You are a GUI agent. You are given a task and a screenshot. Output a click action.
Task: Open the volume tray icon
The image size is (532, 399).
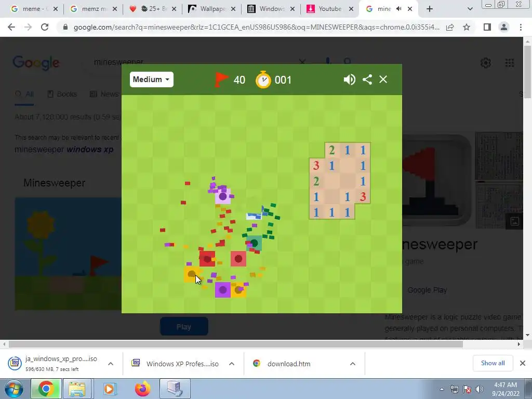[x=480, y=389]
